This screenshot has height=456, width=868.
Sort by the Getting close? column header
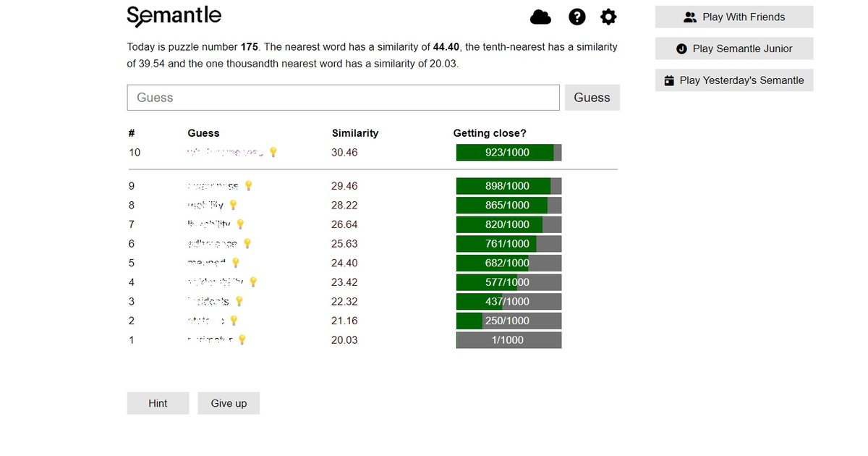point(490,133)
